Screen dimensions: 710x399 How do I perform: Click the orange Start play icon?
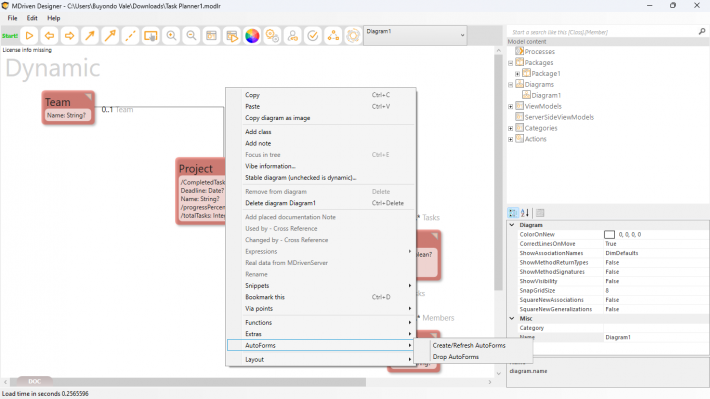tap(29, 35)
